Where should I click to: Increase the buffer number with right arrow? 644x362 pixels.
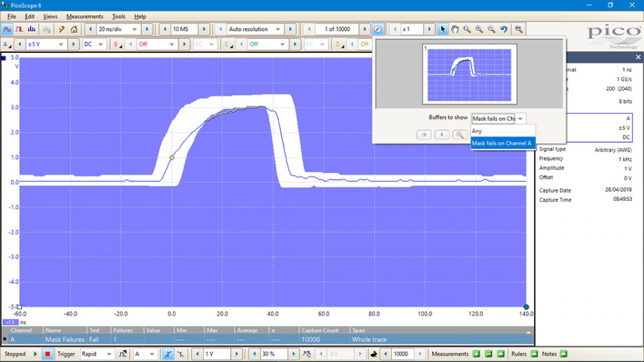point(364,29)
